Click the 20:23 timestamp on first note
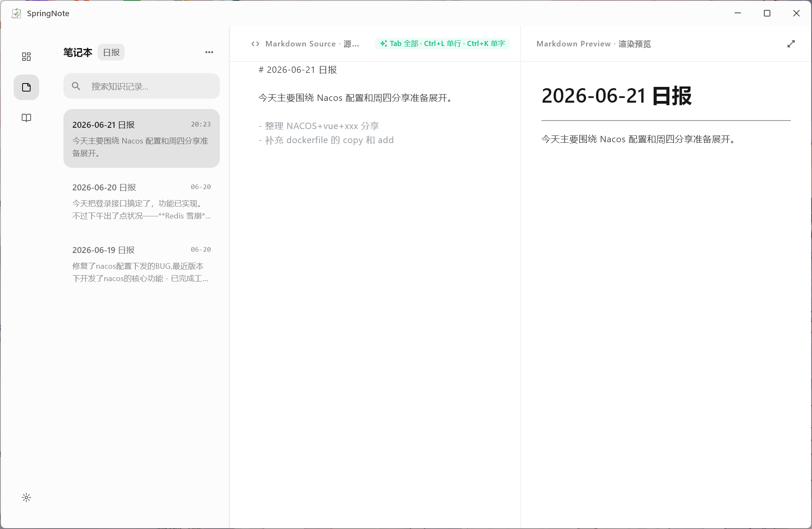The image size is (812, 529). (201, 124)
